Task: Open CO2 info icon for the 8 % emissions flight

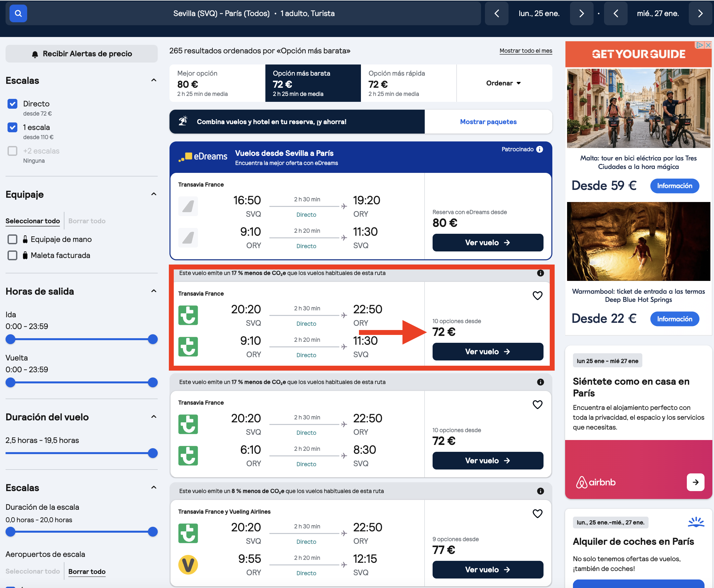Action: point(540,491)
